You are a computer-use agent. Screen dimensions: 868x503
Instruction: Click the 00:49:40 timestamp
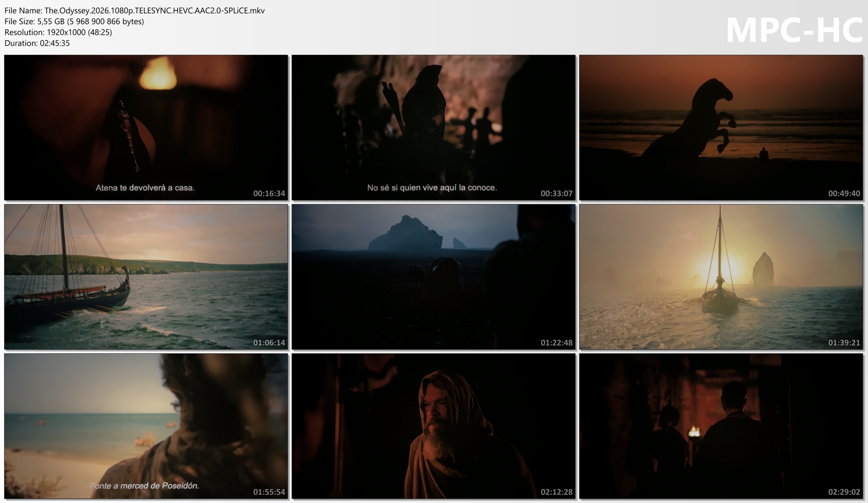click(x=844, y=194)
